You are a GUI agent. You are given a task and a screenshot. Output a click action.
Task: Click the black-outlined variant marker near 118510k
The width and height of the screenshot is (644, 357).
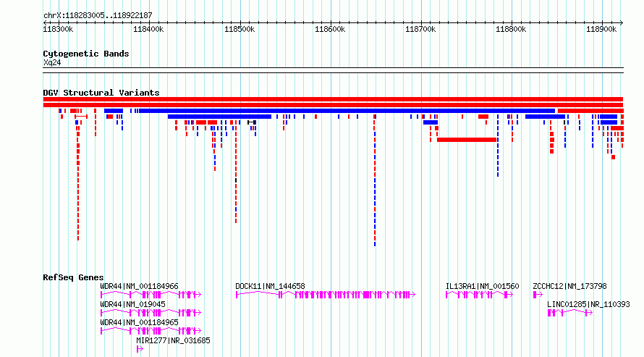point(252,122)
